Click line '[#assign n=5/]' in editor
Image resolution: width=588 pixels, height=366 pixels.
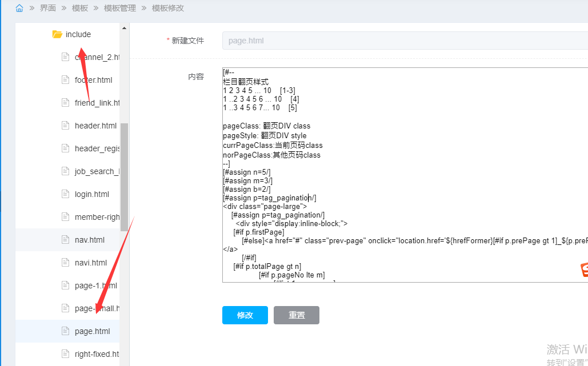pos(247,172)
